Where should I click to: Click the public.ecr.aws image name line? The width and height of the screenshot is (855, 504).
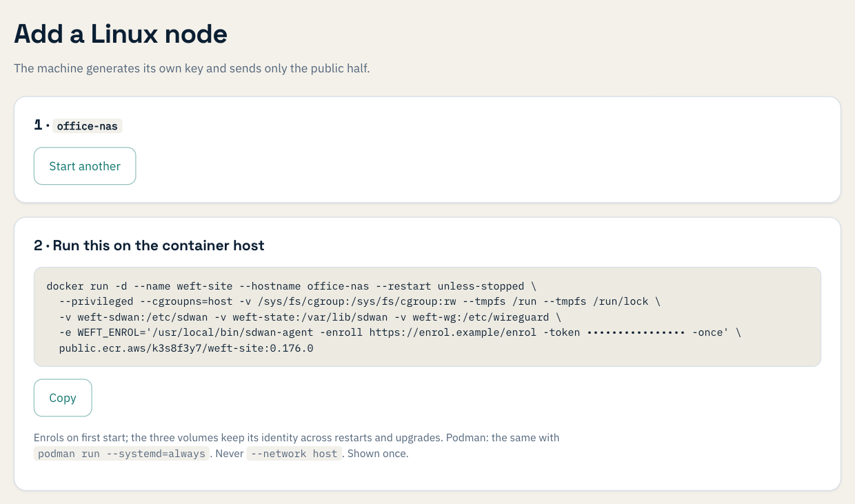(x=186, y=348)
